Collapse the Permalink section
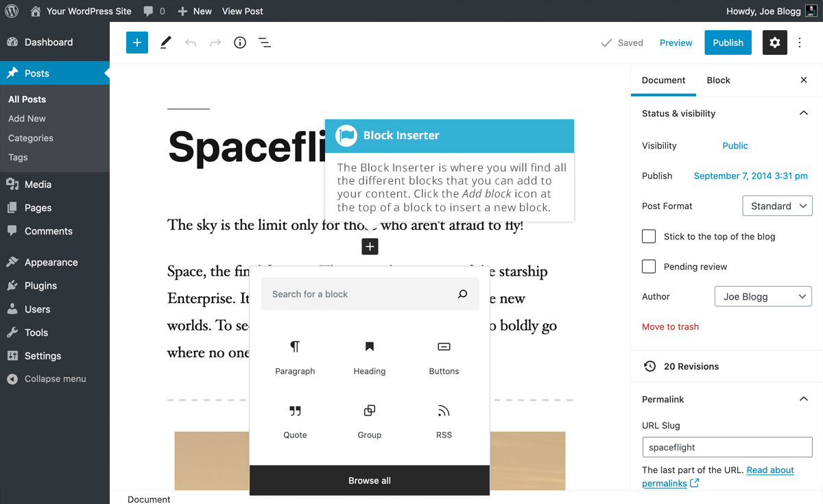 [x=804, y=399]
